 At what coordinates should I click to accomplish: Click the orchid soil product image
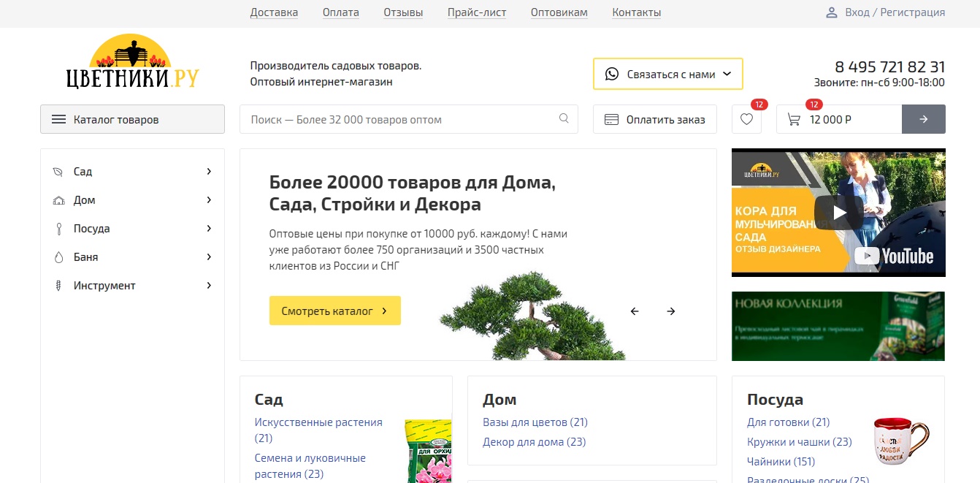click(429, 450)
